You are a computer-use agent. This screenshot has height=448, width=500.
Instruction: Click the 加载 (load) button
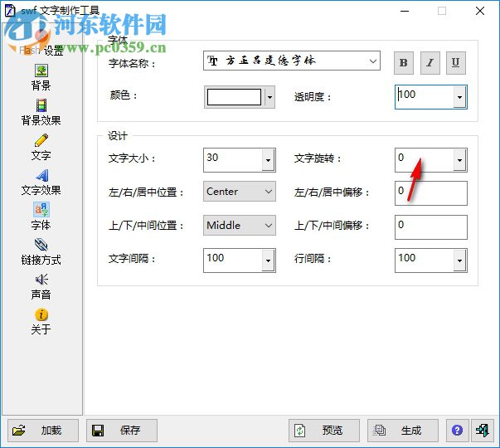(43, 431)
